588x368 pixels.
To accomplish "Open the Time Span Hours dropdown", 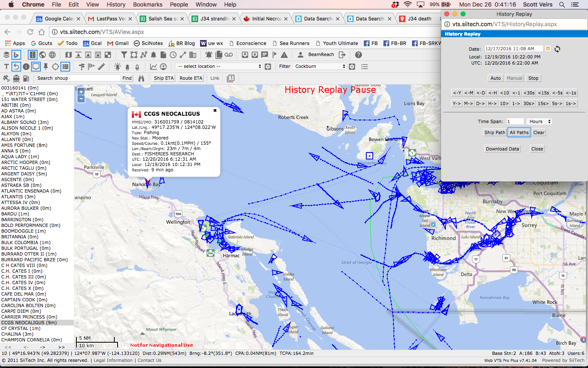I will point(539,121).
